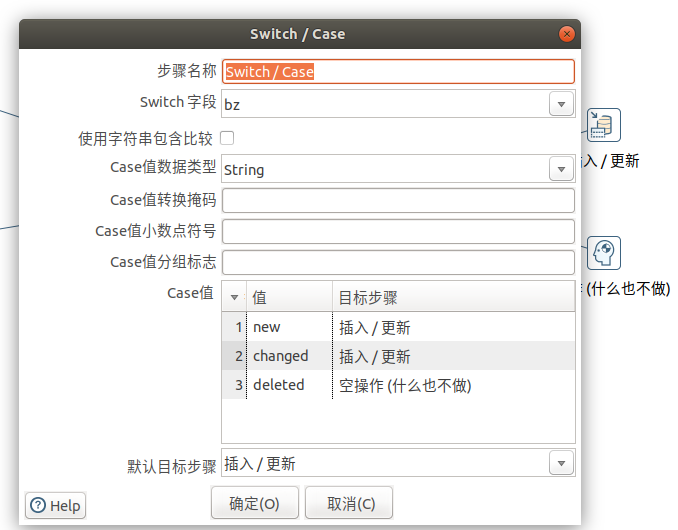Click the (什么也不做) step label on the canvas
The image size is (678, 530).
(x=627, y=288)
